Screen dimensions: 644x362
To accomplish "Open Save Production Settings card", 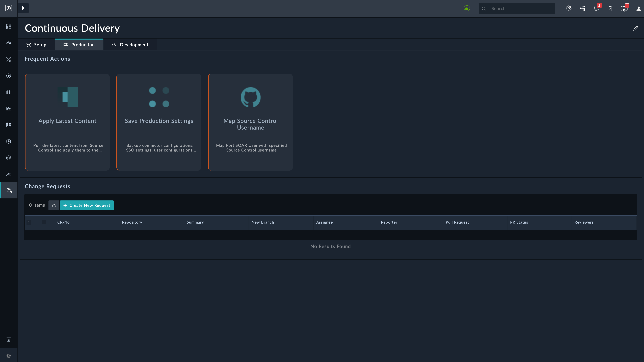I will [159, 122].
